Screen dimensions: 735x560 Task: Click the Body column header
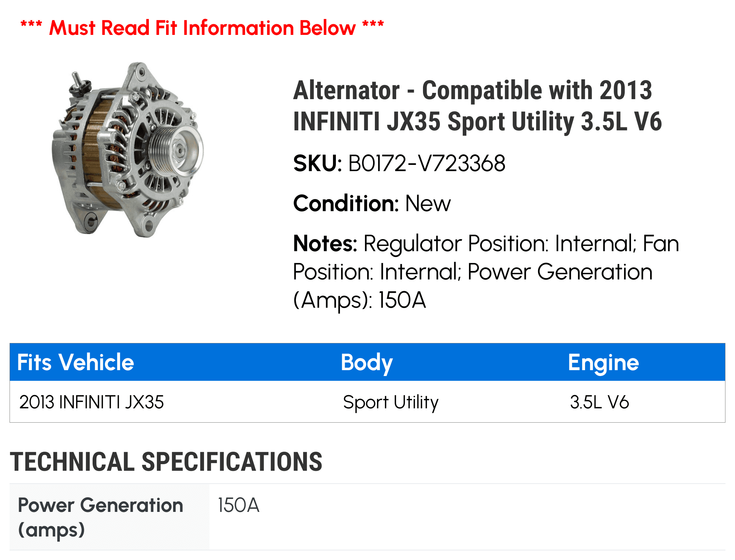366,362
